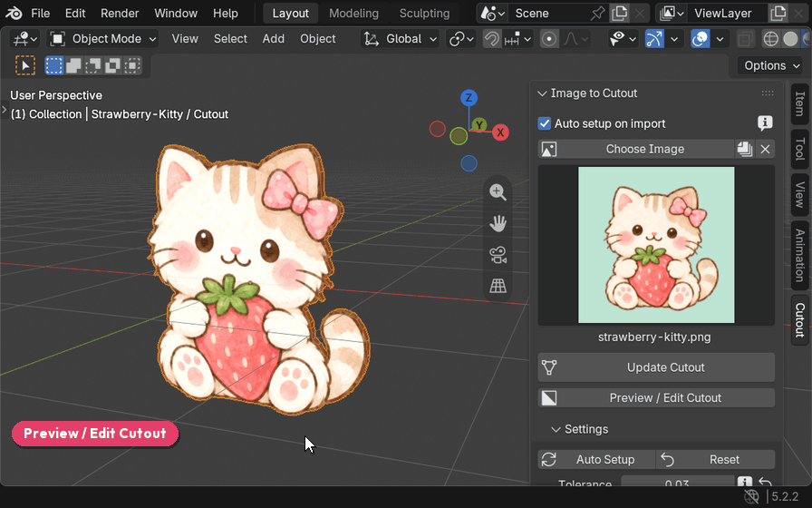
Task: Click the negative Z axis gizmo dot
Action: [x=469, y=163]
